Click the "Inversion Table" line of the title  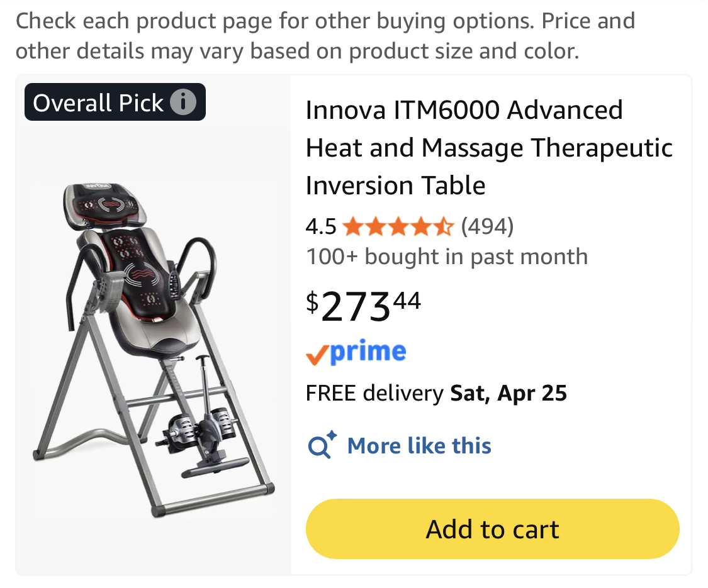click(x=396, y=186)
